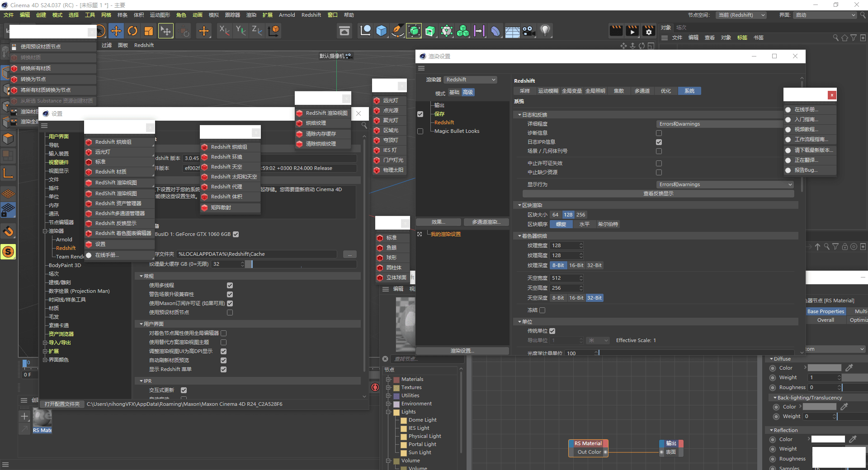Screen dimensions: 868x470
Task: Click the Subdivision Surface generator icon
Action: (x=414, y=31)
